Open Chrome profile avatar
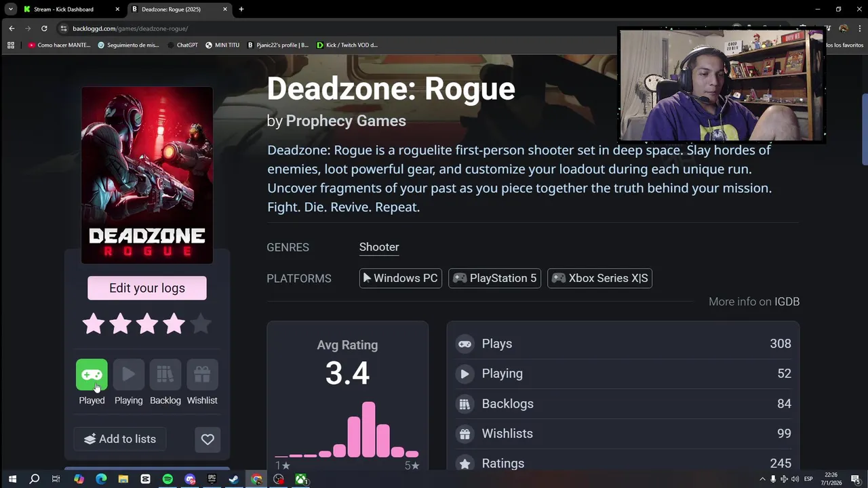The image size is (868, 488). pos(843,28)
